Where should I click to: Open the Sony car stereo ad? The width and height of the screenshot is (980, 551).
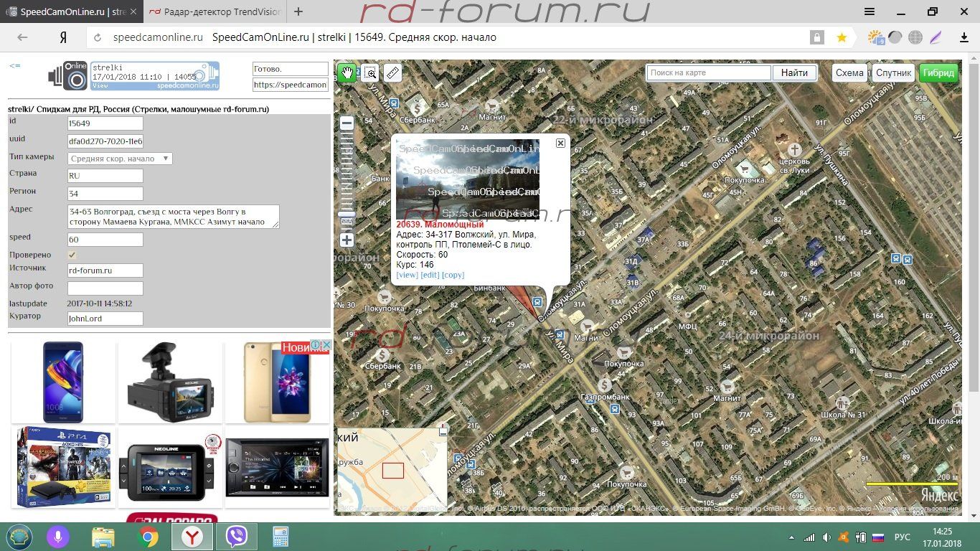coord(278,467)
